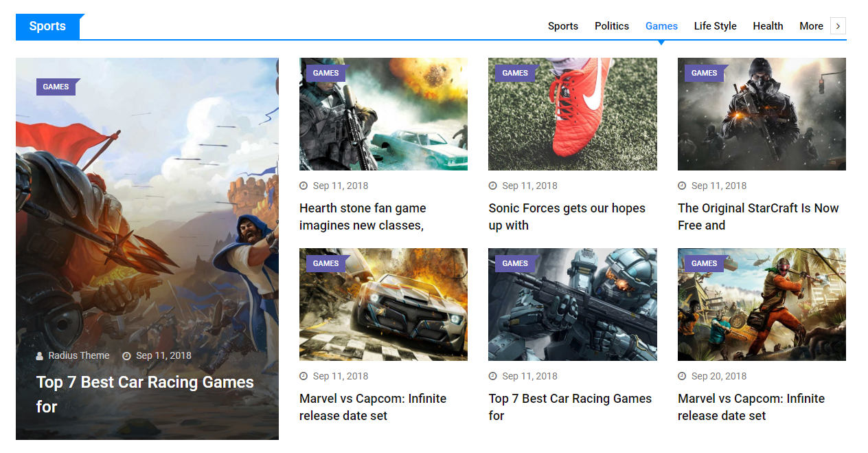Open the tropical shooter scene thumbnail
The height and width of the screenshot is (453, 868).
tap(762, 305)
